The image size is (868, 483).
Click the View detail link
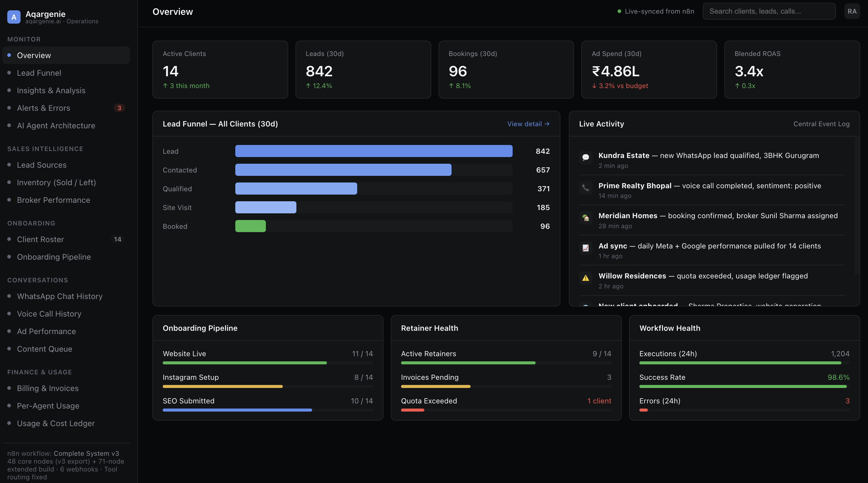click(x=528, y=124)
